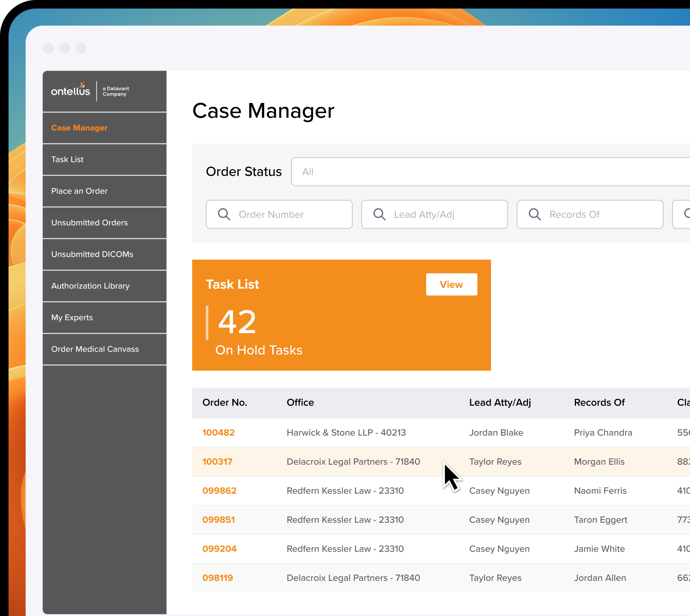Viewport: 690px width, 616px height.
Task: Open order number 100482
Action: pos(219,433)
